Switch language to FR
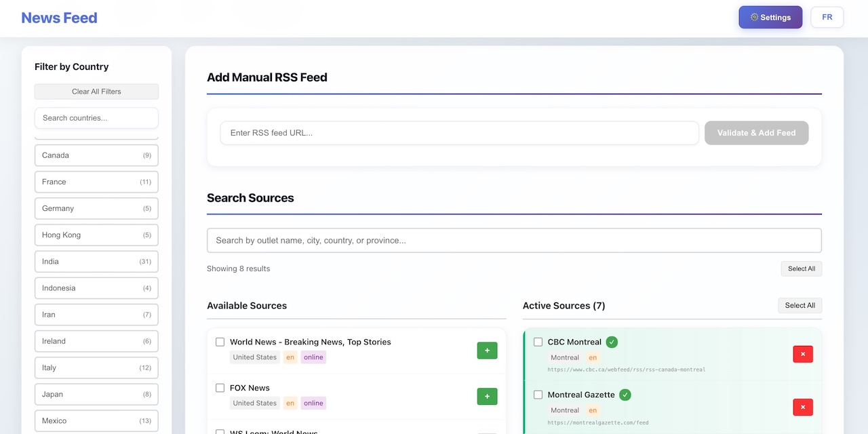The image size is (868, 434). 827,18
